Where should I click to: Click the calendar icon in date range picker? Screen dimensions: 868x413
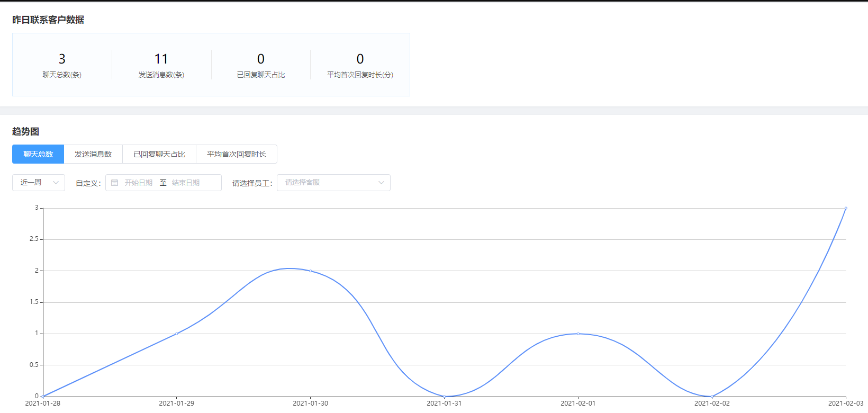coord(114,183)
